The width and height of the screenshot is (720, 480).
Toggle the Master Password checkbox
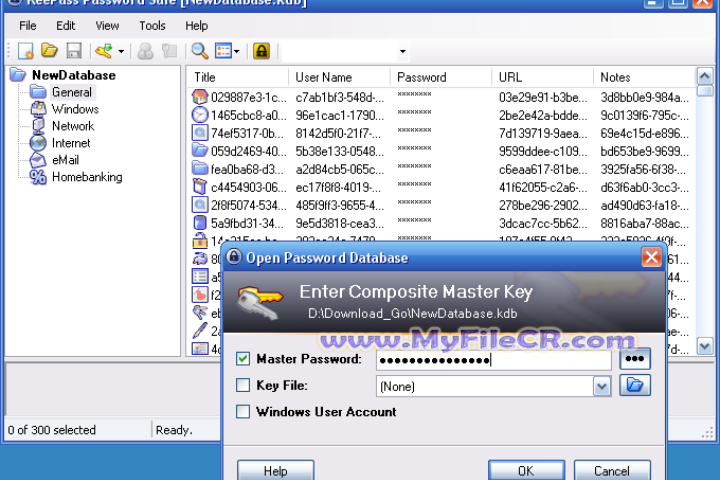coord(243,358)
